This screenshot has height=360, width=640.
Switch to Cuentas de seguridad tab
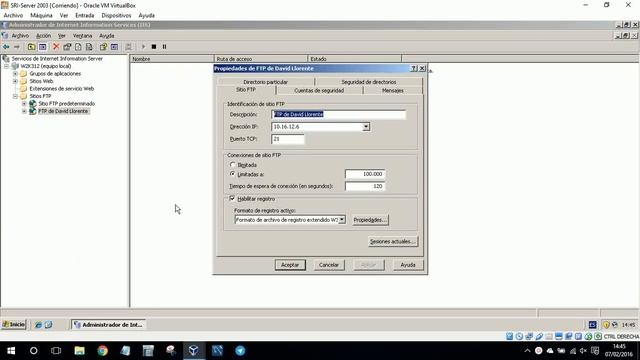(319, 91)
